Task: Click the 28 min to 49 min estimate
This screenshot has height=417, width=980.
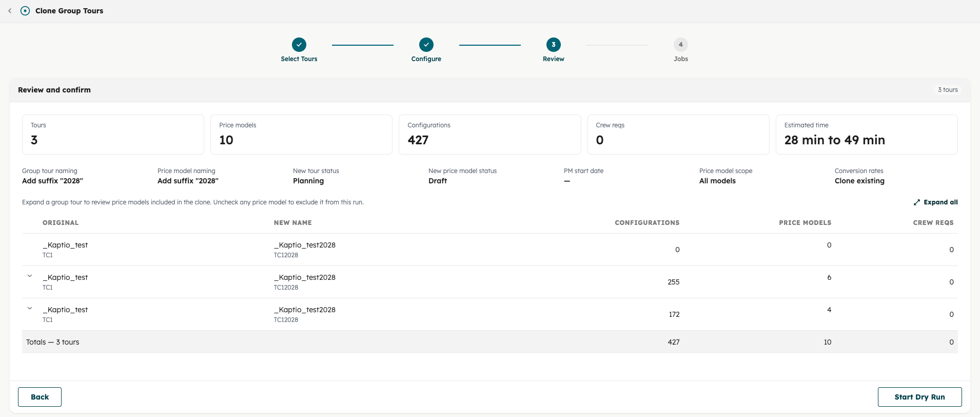Action: pos(835,140)
